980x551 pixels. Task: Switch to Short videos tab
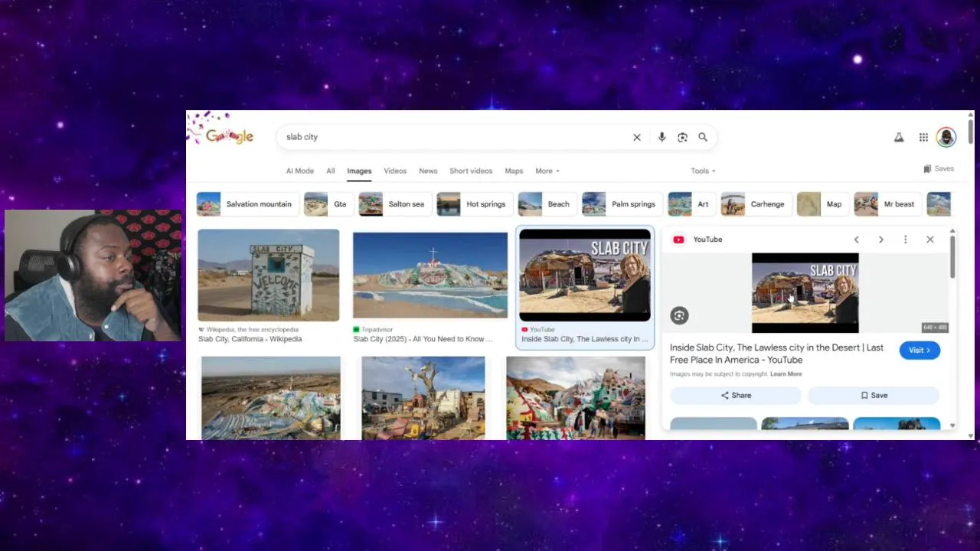[x=471, y=171]
